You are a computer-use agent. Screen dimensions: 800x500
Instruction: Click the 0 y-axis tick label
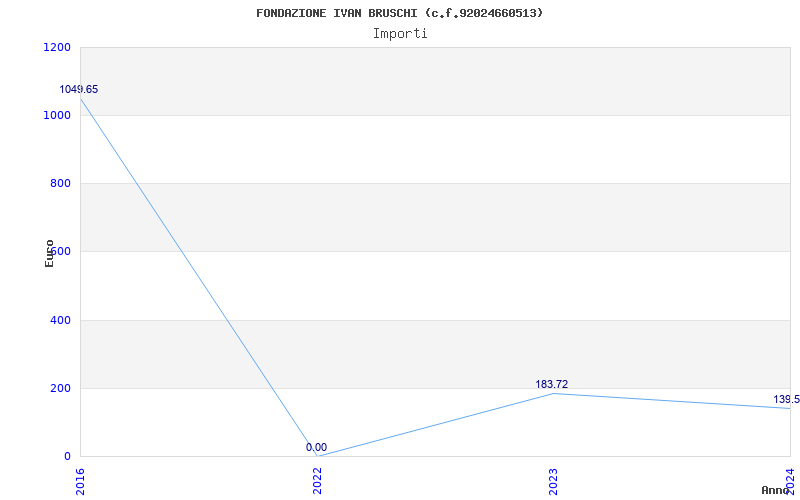[x=67, y=456]
